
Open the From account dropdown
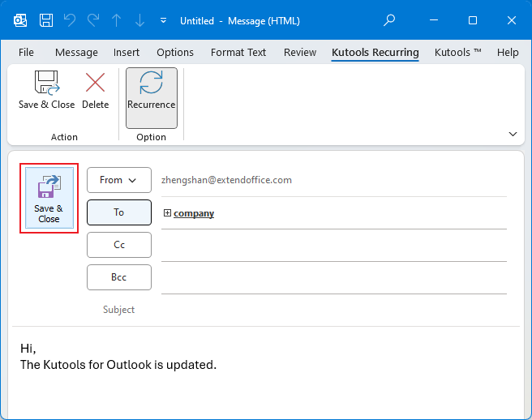[119, 180]
